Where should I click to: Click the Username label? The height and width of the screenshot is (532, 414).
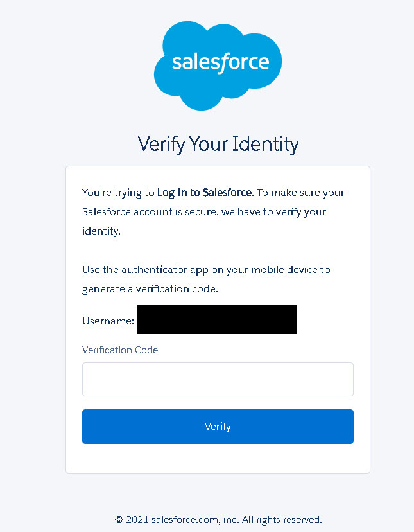[108, 321]
